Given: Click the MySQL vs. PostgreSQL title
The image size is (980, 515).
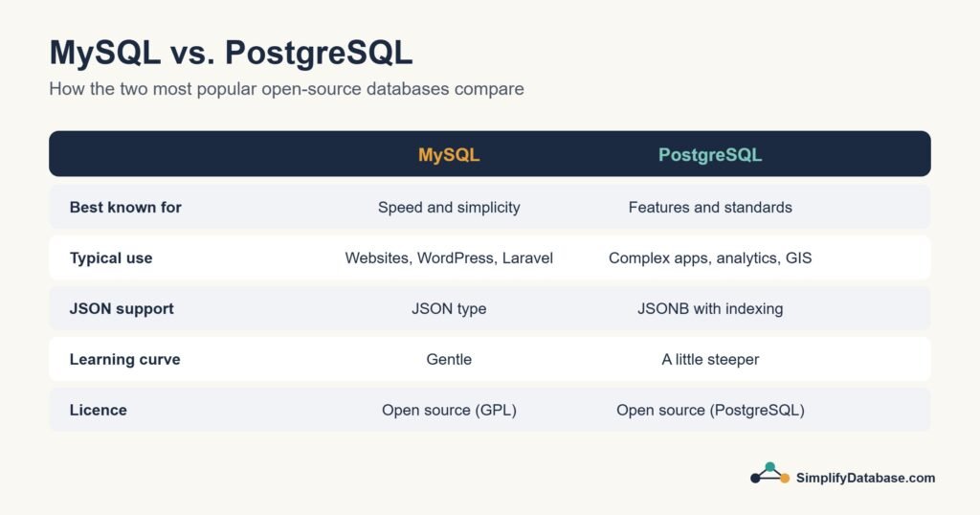Looking at the screenshot, I should [x=231, y=53].
